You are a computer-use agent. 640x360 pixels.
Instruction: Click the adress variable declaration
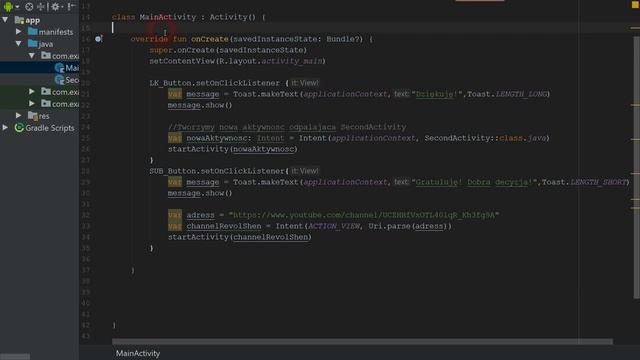point(200,215)
